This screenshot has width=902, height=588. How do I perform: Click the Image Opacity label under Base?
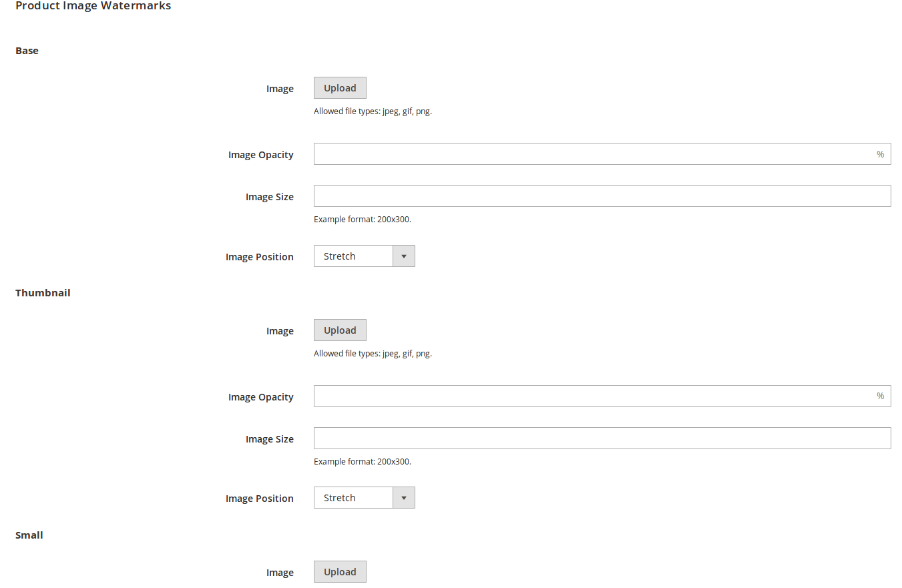(260, 154)
